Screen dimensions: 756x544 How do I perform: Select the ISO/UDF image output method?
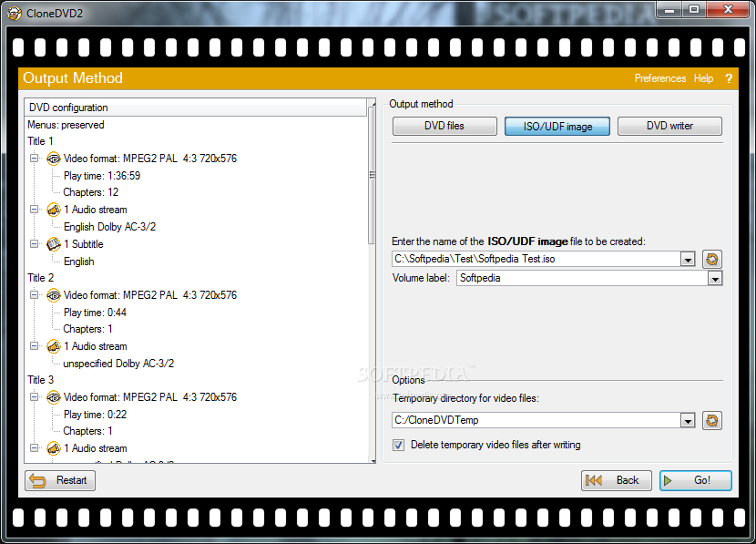click(x=557, y=127)
